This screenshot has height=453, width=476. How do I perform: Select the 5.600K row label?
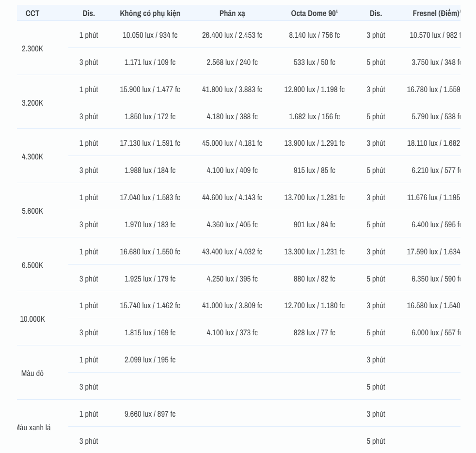[x=32, y=211]
